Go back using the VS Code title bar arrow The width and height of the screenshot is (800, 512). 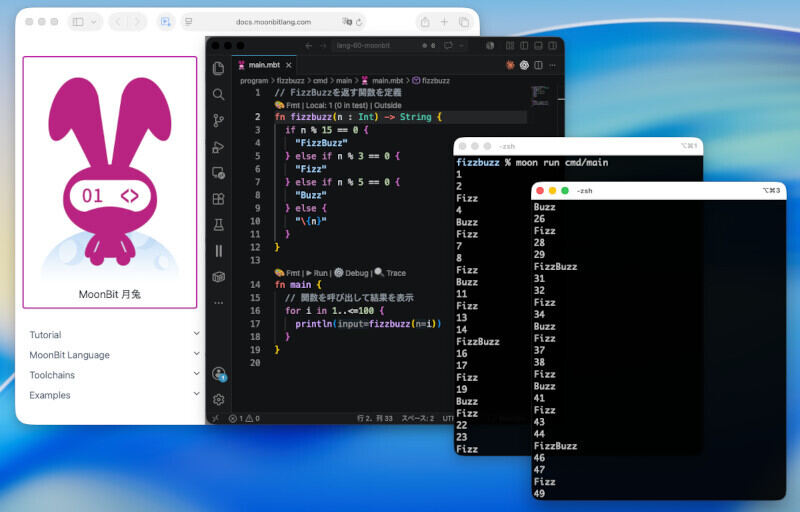308,45
